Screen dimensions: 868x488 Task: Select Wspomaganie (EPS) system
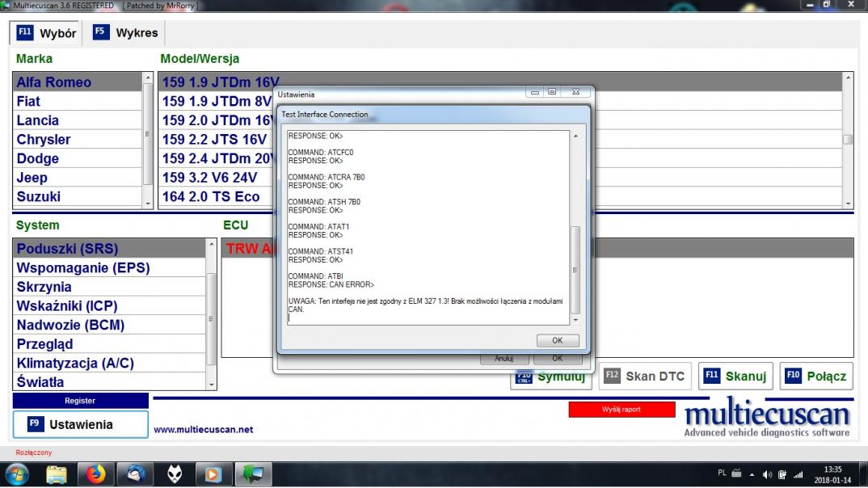tap(109, 267)
